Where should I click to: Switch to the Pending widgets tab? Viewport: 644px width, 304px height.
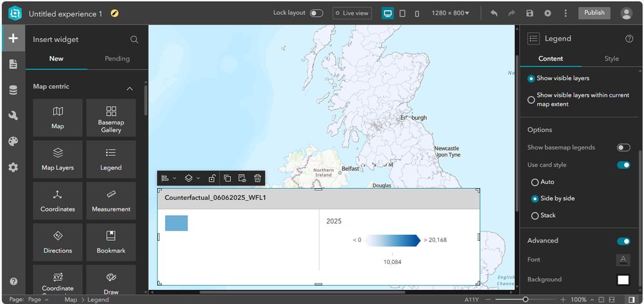coord(117,59)
